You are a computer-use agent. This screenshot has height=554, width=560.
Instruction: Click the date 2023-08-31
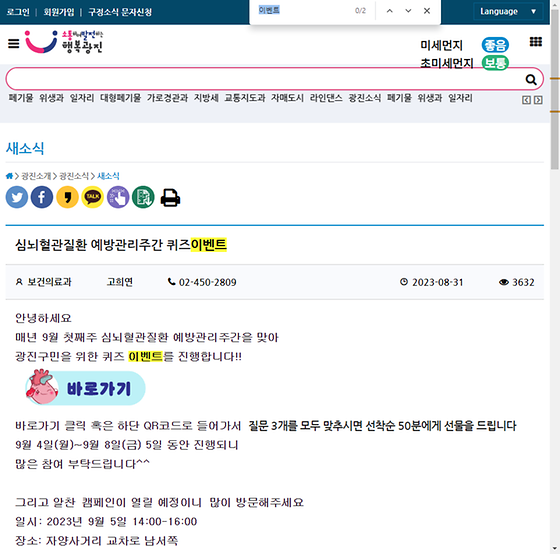pos(438,282)
